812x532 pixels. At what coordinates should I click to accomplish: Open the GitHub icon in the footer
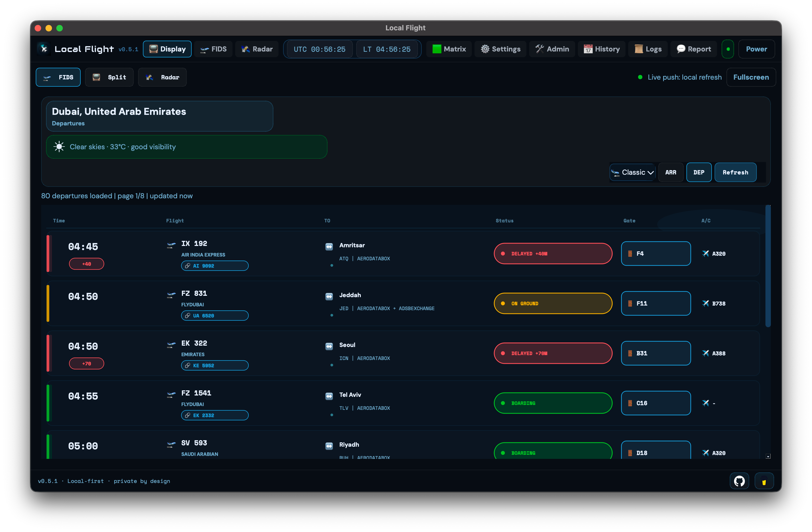pos(739,481)
